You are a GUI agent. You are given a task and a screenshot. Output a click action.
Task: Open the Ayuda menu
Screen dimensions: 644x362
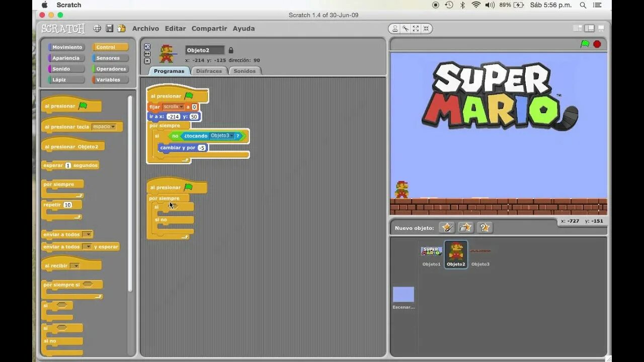pos(244,29)
